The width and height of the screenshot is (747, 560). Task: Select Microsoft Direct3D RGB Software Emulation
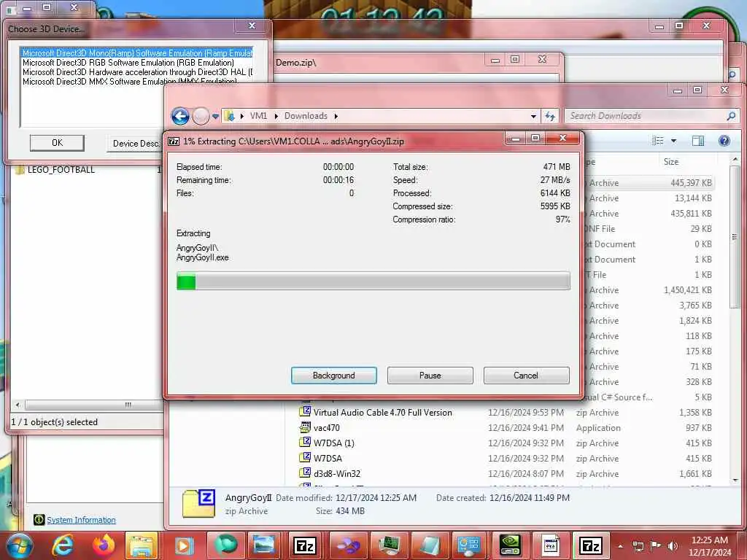click(128, 63)
